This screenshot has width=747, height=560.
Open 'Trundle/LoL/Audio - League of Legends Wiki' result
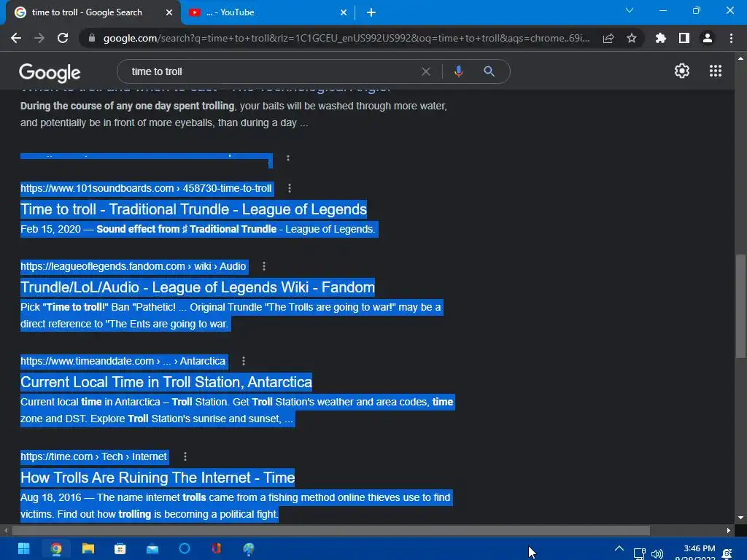pyautogui.click(x=198, y=287)
